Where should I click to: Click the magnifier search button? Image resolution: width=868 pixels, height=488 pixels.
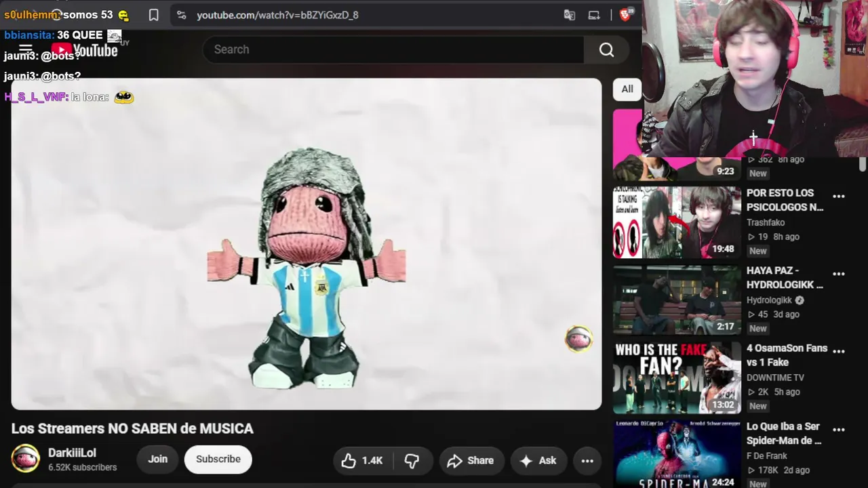point(606,49)
